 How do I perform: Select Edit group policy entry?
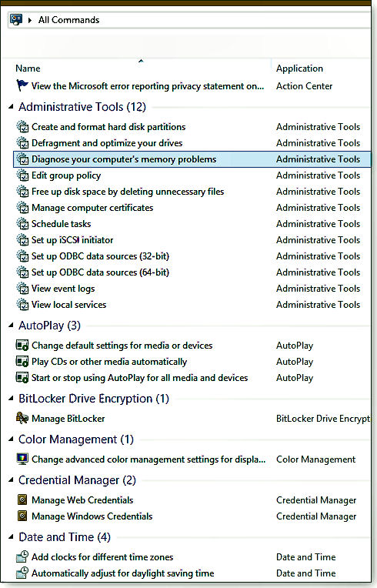pos(66,175)
